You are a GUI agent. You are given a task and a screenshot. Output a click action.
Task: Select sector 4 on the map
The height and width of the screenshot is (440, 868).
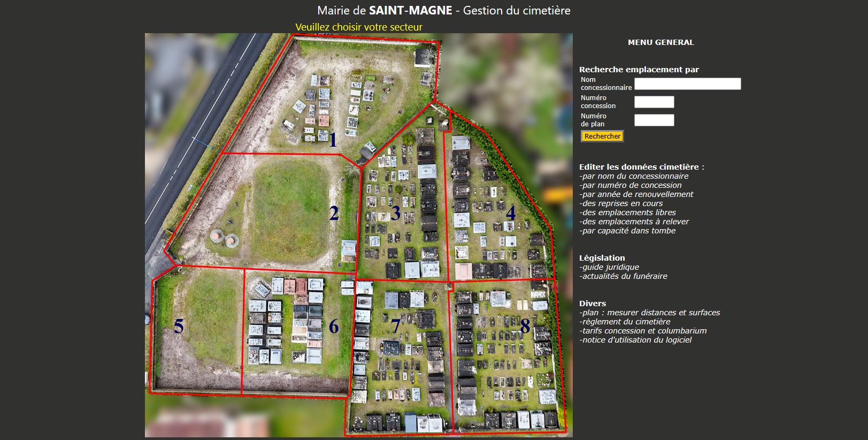pos(511,214)
